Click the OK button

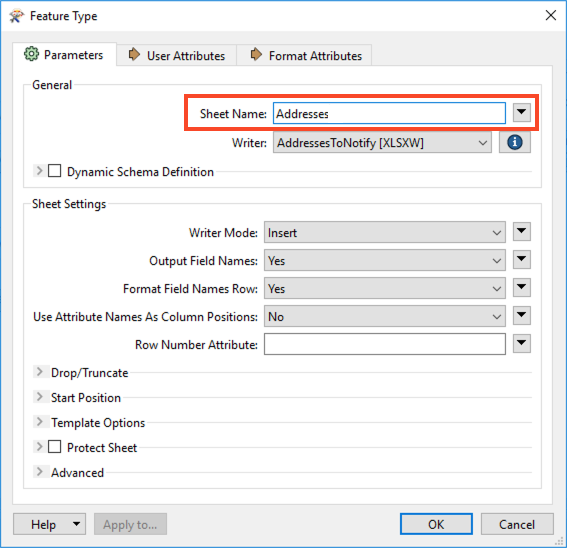coord(436,524)
